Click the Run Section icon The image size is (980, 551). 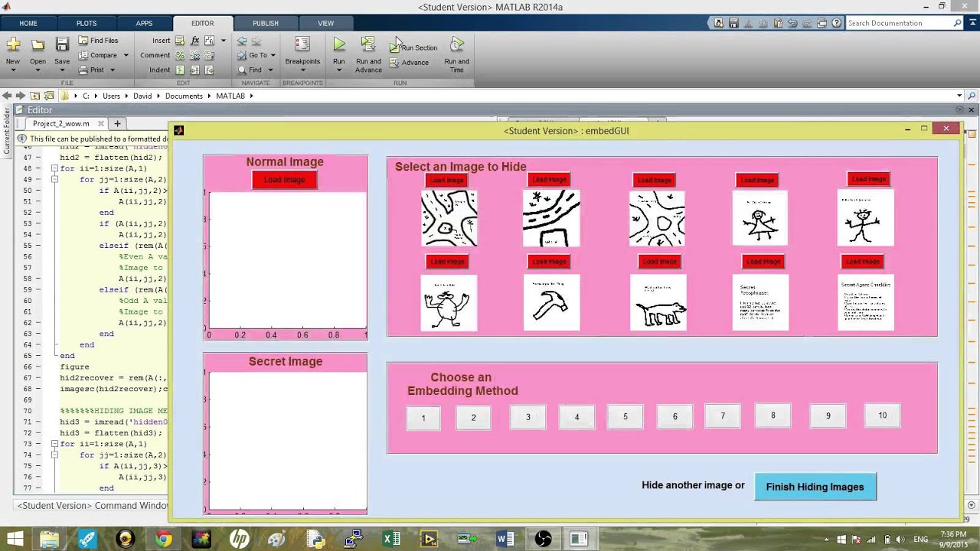tap(395, 47)
